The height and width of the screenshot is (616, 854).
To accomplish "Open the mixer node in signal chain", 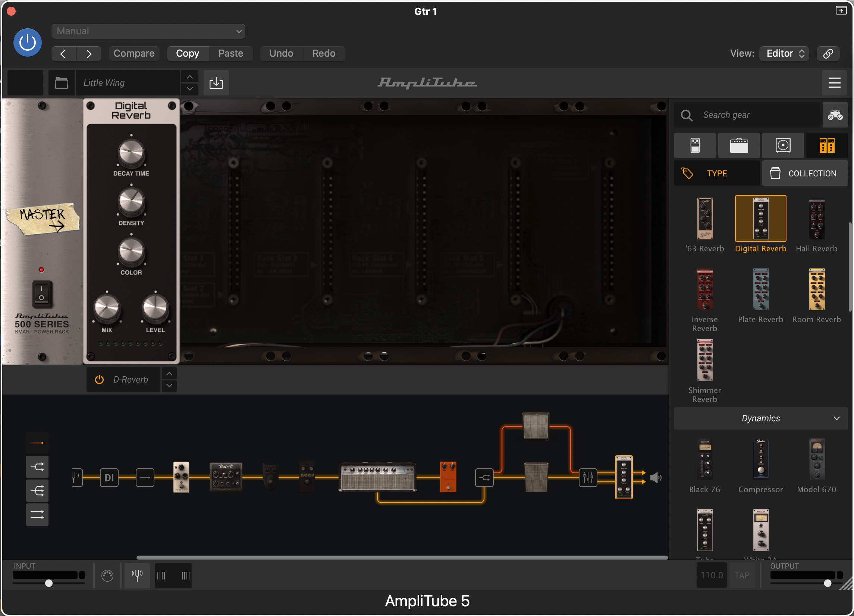I will pos(588,478).
